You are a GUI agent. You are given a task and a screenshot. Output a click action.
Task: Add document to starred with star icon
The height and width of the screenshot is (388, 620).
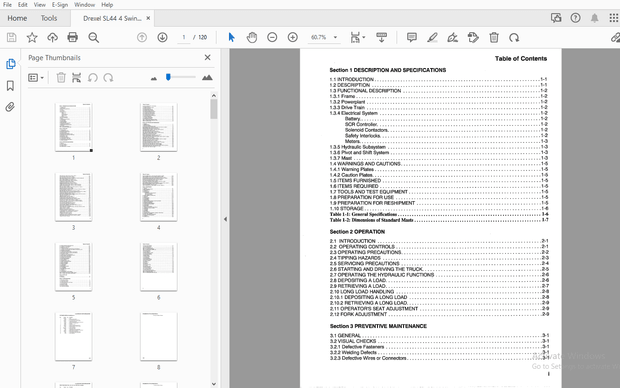click(32, 38)
